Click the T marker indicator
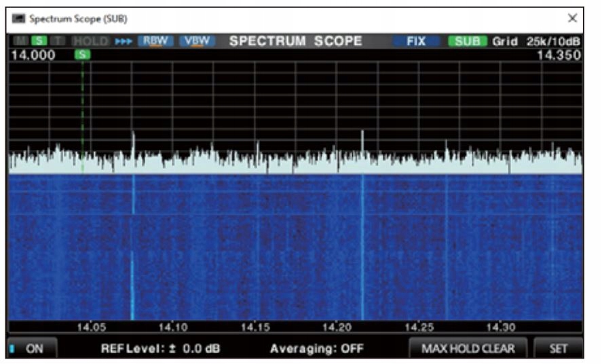602x364 pixels. [58, 41]
